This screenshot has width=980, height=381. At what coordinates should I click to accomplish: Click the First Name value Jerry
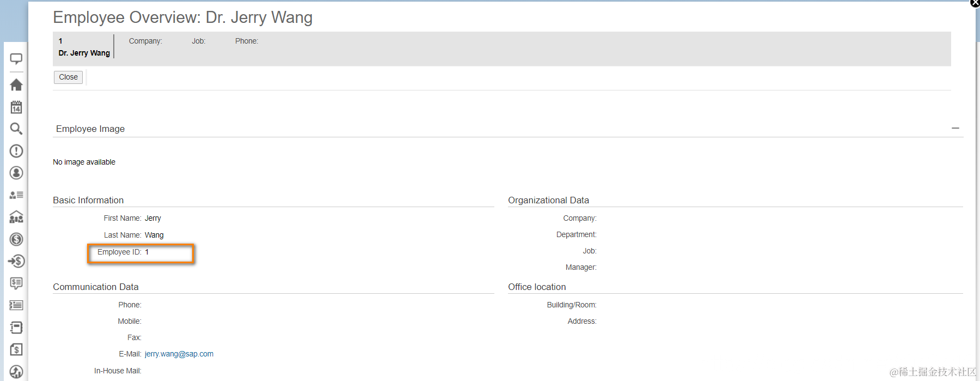tap(153, 219)
